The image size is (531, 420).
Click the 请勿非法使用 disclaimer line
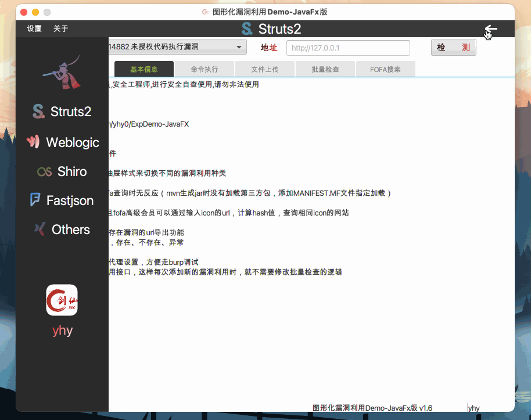click(184, 84)
